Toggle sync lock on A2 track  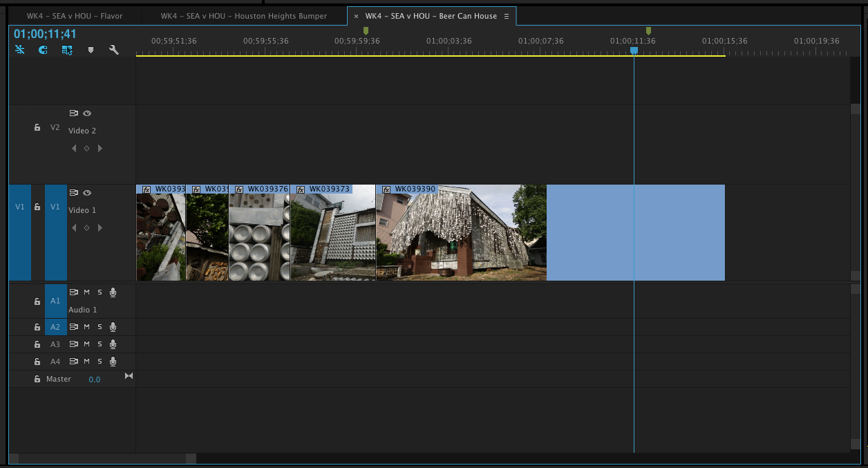(x=73, y=327)
